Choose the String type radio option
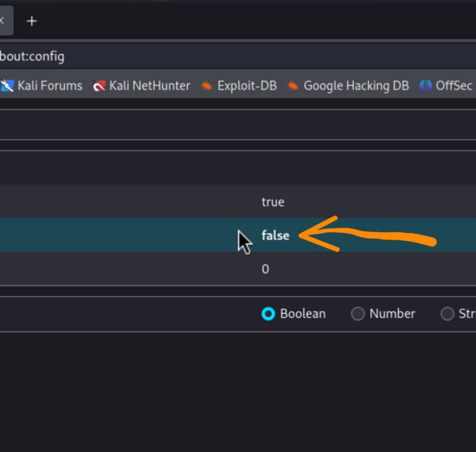 [447, 314]
